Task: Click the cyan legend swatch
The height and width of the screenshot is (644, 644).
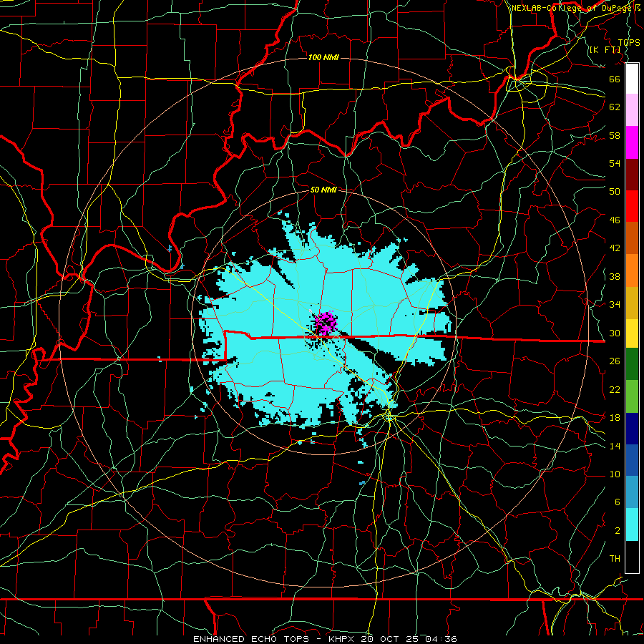Action: [632, 525]
